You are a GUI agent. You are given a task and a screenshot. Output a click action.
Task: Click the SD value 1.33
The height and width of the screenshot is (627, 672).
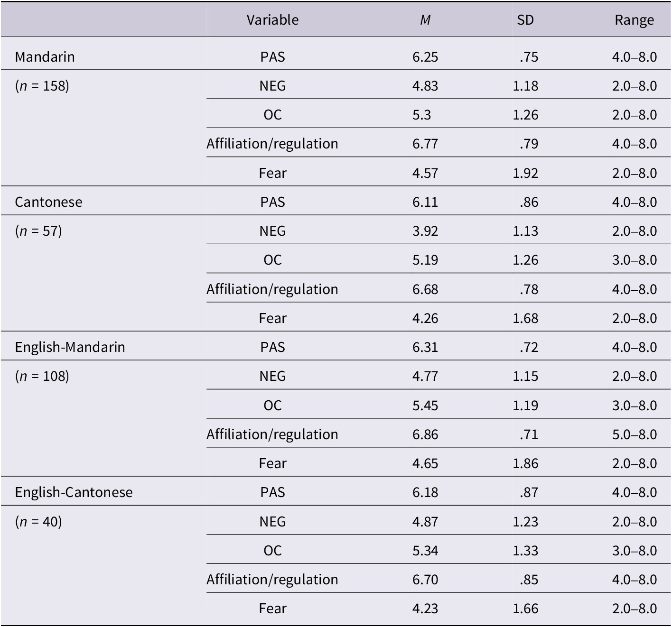click(x=525, y=551)
